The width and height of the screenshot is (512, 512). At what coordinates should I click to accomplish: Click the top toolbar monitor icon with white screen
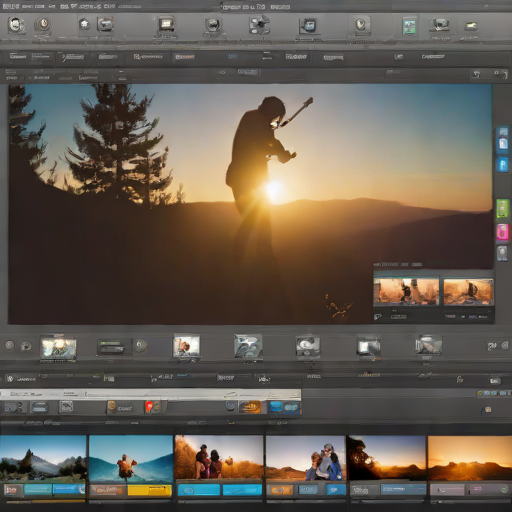[166, 24]
